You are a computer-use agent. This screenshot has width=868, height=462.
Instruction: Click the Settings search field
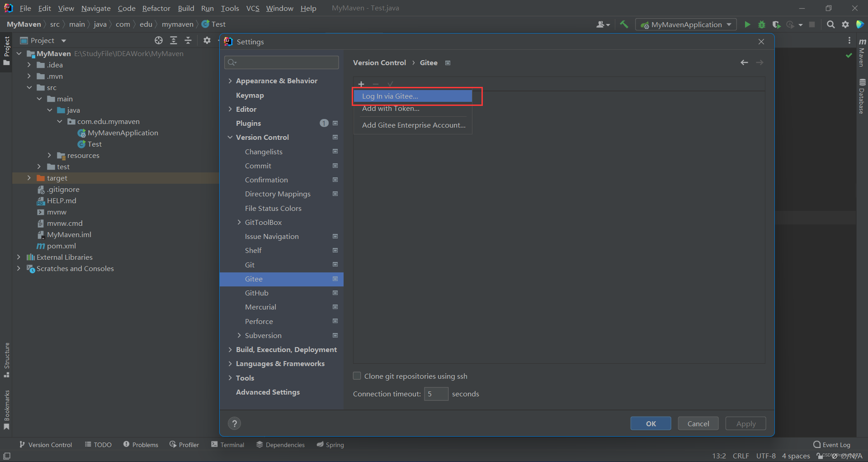pyautogui.click(x=281, y=62)
